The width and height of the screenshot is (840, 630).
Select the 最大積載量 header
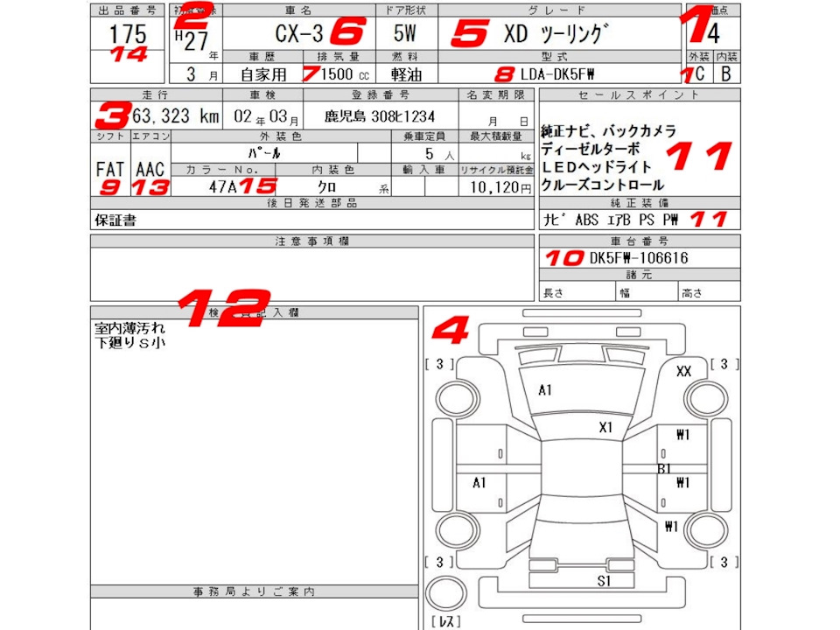pyautogui.click(x=496, y=136)
